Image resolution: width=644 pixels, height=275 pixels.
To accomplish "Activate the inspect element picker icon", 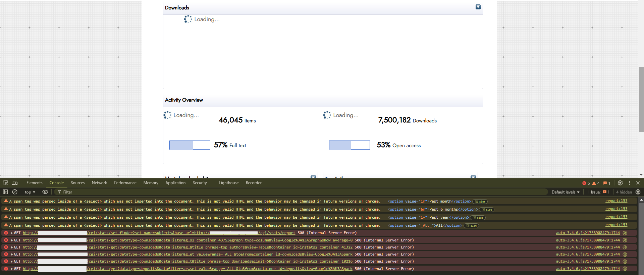I will pos(5,183).
